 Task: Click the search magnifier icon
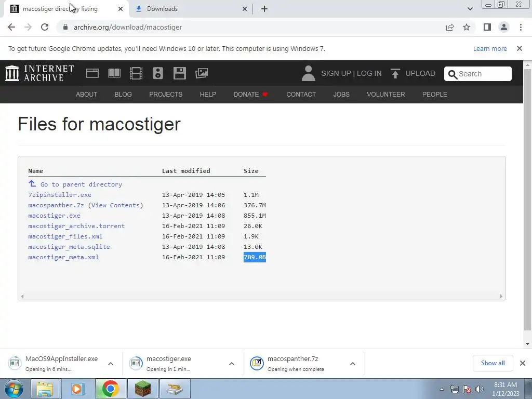tap(453, 74)
